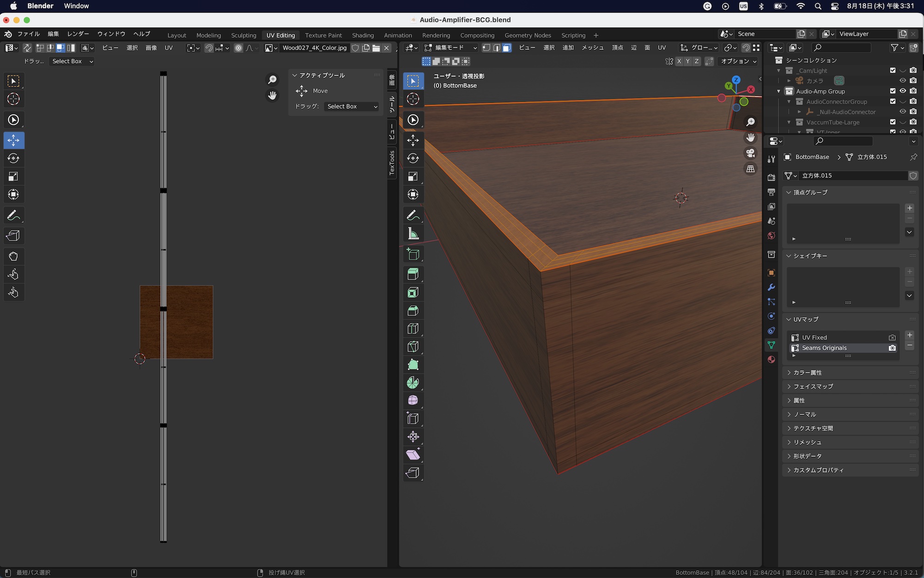Open the Select Box drag dropdown
Image resolution: width=924 pixels, height=578 pixels.
[x=352, y=106]
